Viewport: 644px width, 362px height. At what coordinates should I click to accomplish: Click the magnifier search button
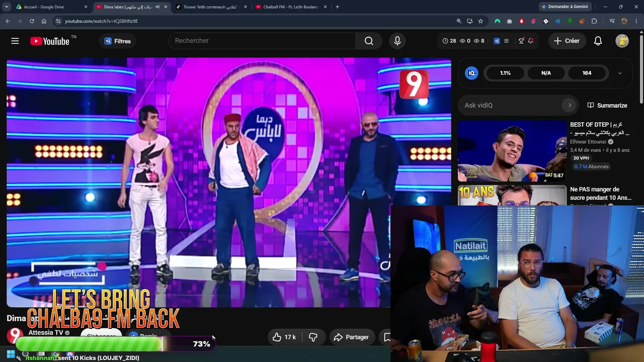point(369,41)
